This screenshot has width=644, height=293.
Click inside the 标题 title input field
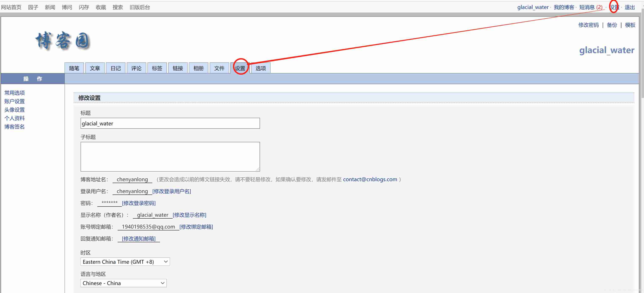click(x=170, y=123)
